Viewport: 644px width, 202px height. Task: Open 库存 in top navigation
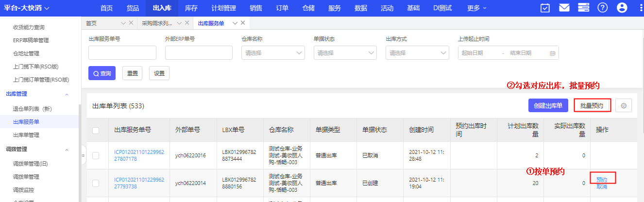[x=192, y=8]
